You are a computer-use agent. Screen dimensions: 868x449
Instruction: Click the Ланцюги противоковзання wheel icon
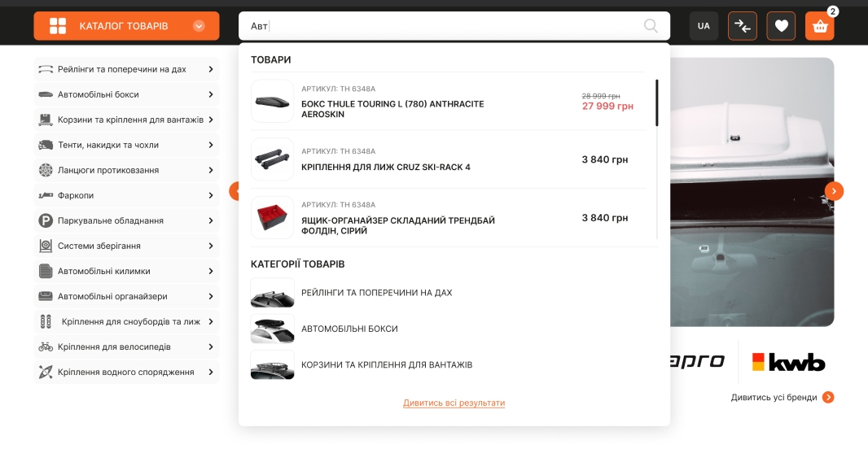[46, 170]
